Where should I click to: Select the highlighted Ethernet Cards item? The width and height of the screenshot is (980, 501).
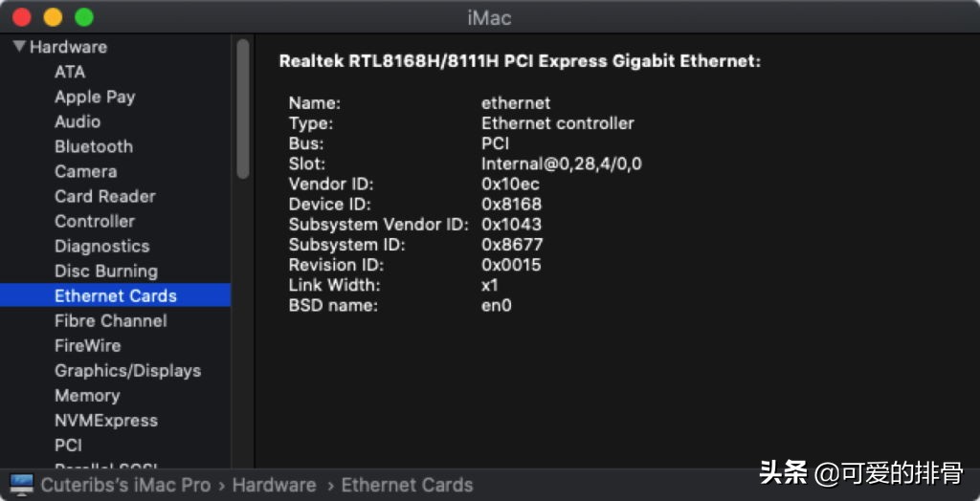coord(115,295)
